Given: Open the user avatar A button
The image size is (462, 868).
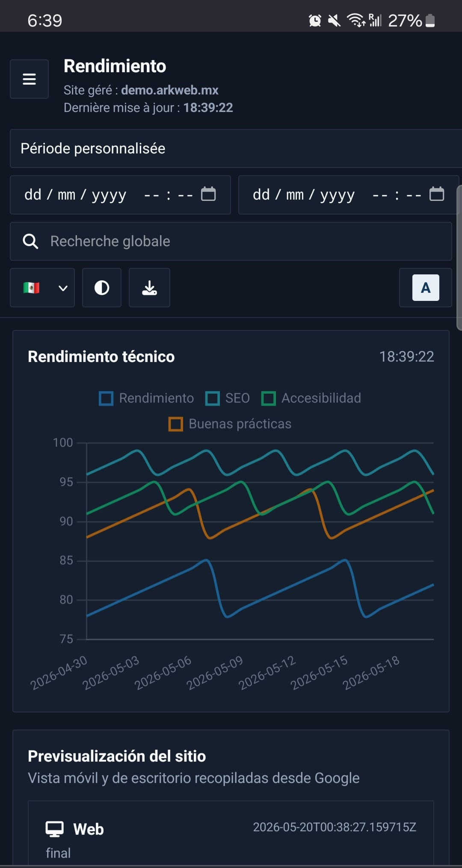Looking at the screenshot, I should click(425, 288).
